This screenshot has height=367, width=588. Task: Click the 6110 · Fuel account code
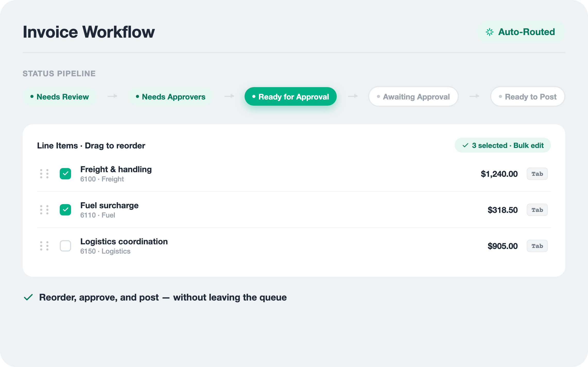pyautogui.click(x=98, y=215)
